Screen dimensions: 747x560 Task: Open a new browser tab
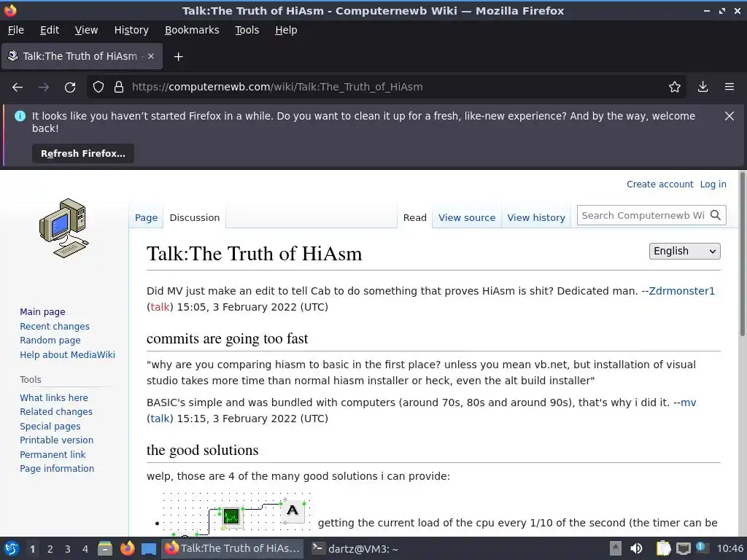click(178, 57)
